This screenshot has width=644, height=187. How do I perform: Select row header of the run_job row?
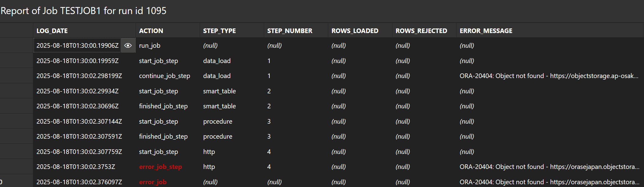coord(16,46)
